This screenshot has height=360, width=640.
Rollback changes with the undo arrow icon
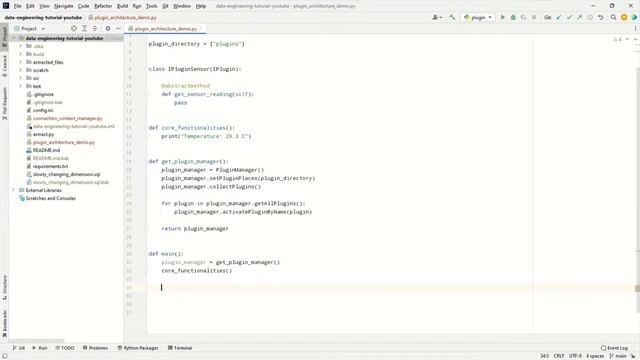pyautogui.click(x=600, y=18)
